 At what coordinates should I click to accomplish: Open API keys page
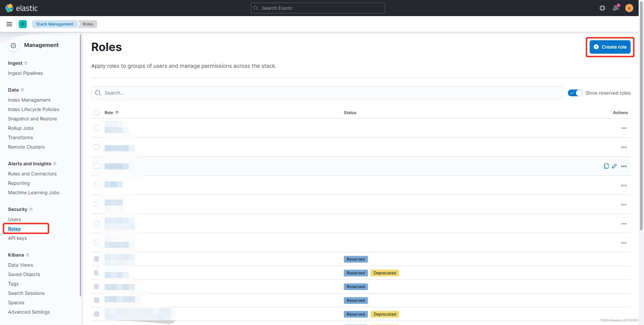17,238
